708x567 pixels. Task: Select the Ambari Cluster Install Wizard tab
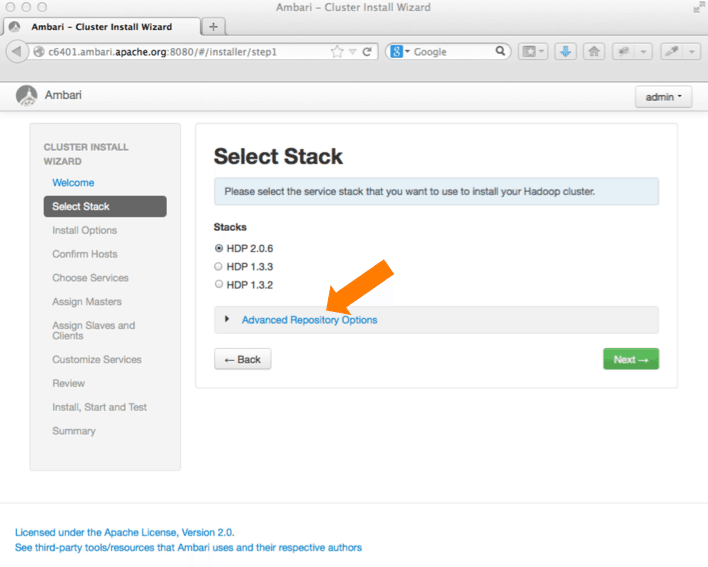(x=102, y=27)
